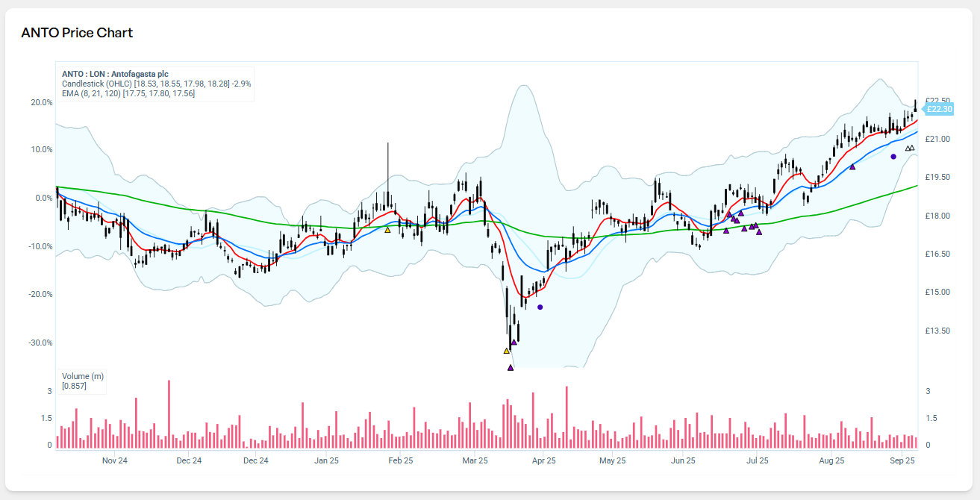
Task: Click the Sep 25 date axis label
Action: point(902,460)
